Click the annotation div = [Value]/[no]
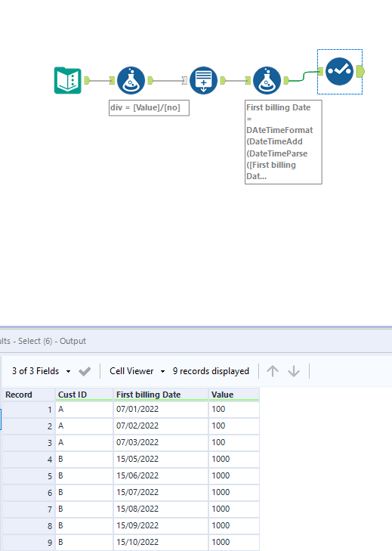Screen dimensions: 392x551 (149, 108)
